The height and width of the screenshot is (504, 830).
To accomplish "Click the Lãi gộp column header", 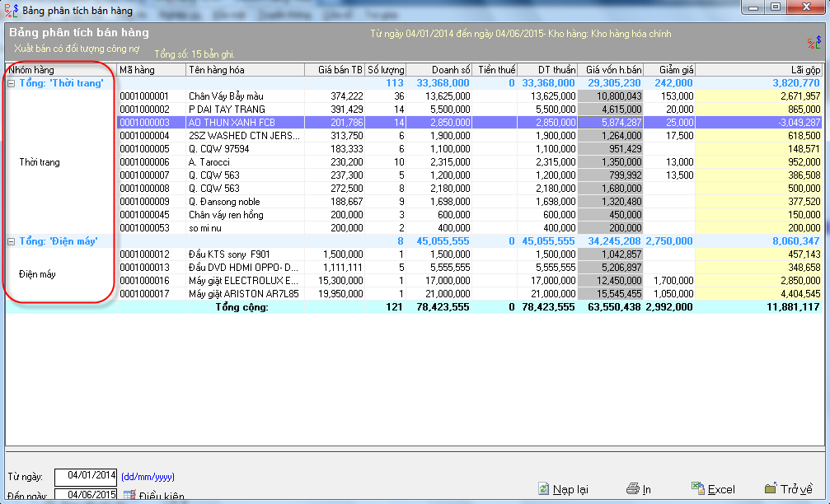I will click(x=758, y=70).
